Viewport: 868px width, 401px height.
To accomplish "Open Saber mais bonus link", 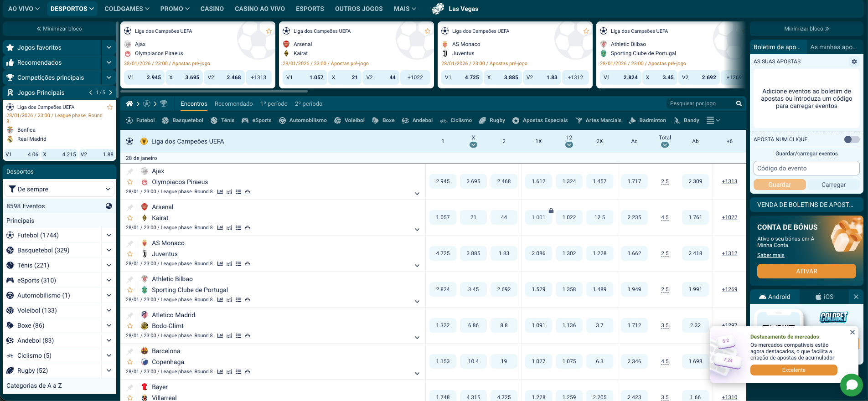I will tap(771, 255).
